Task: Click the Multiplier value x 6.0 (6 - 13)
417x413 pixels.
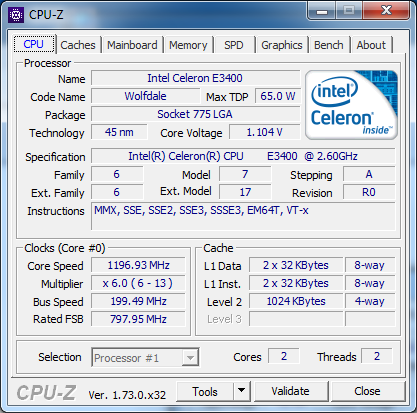Action: click(138, 283)
